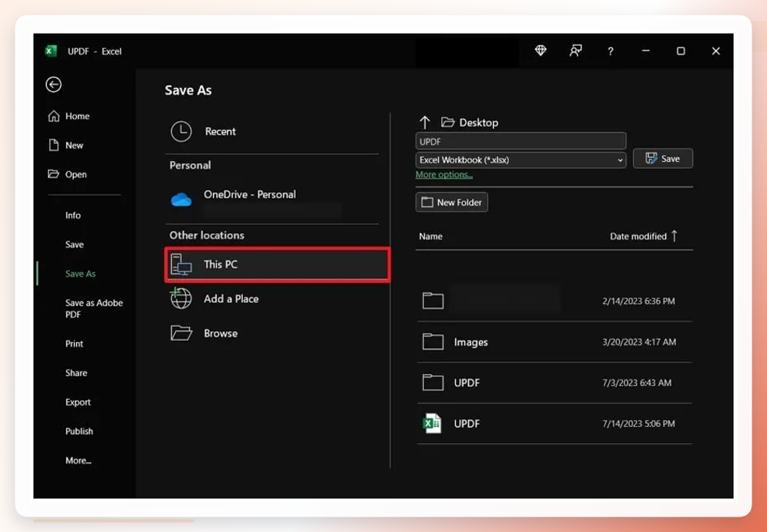
Task: Click the Desktop folder icon in path
Action: click(447, 122)
